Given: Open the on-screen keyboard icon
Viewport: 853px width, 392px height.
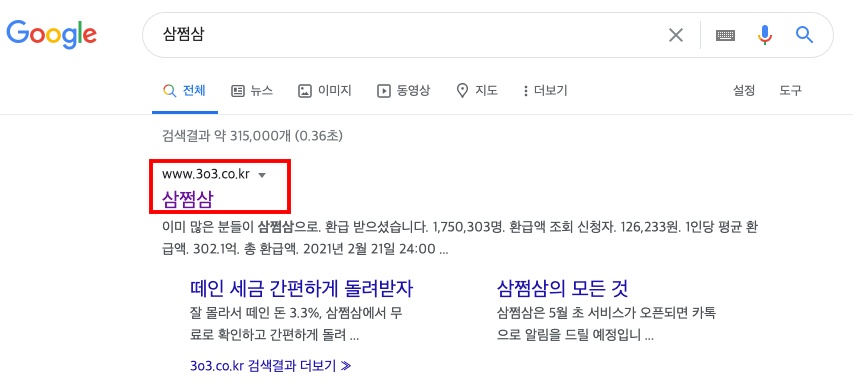Looking at the screenshot, I should point(726,35).
